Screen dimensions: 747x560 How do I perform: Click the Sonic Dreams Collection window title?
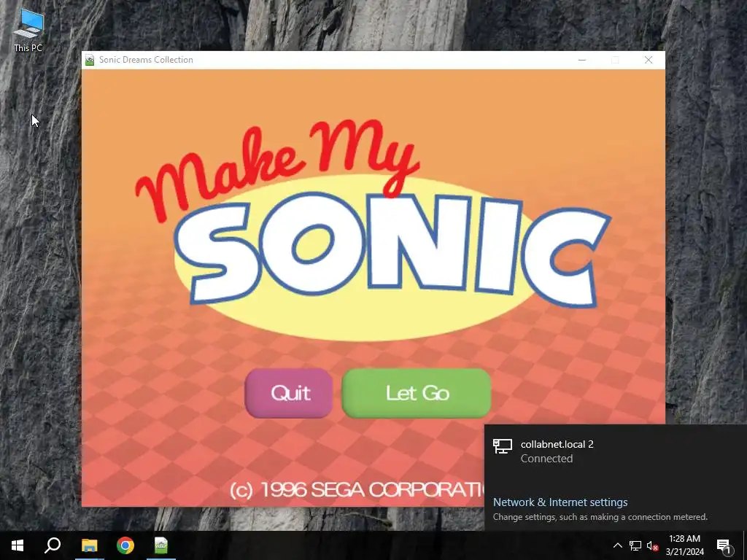pos(146,60)
